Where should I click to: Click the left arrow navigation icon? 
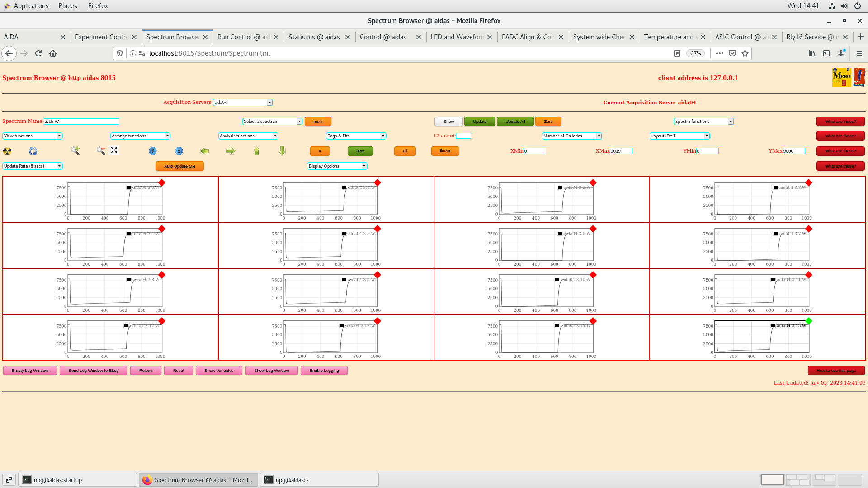click(204, 150)
